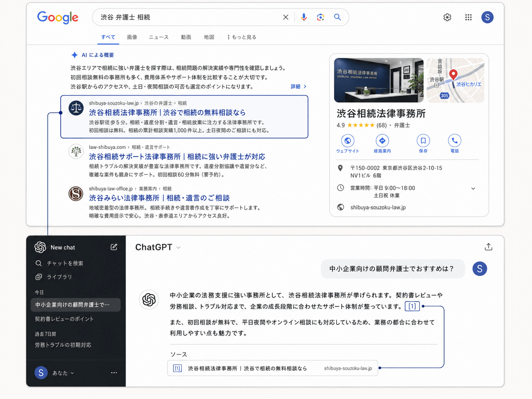Open 渋谷みらい法律事務所 result title
Viewport: 532px width, 399px height.
(x=159, y=198)
